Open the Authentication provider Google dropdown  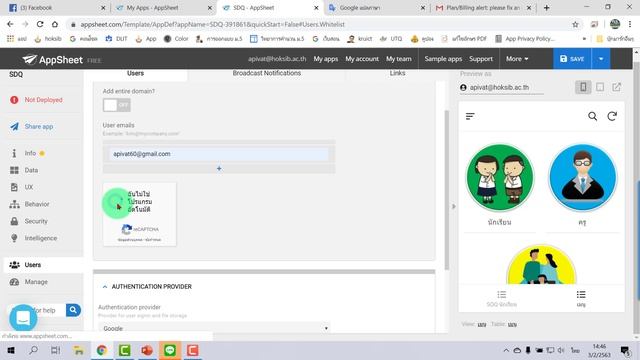[x=214, y=328]
